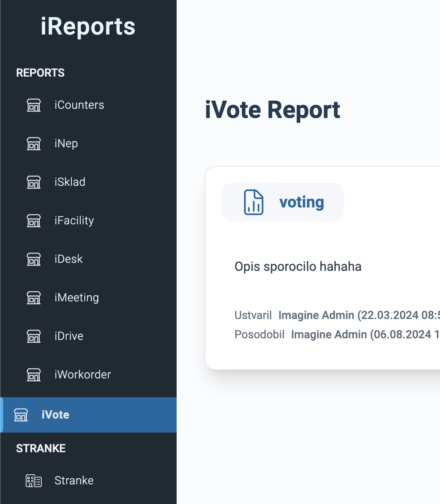Viewport: 440px width, 504px height.
Task: Click the Opis sporocilo hahaha description text
Action: 298,266
